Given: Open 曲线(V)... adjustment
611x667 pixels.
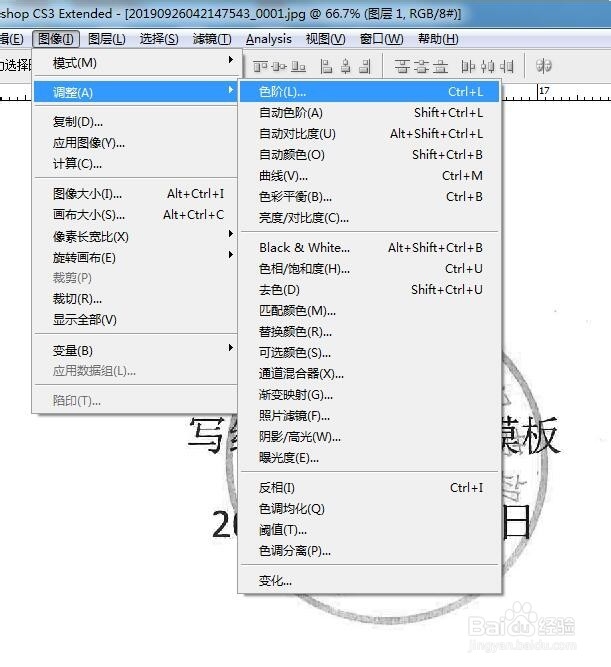Looking at the screenshot, I should coord(369,176).
